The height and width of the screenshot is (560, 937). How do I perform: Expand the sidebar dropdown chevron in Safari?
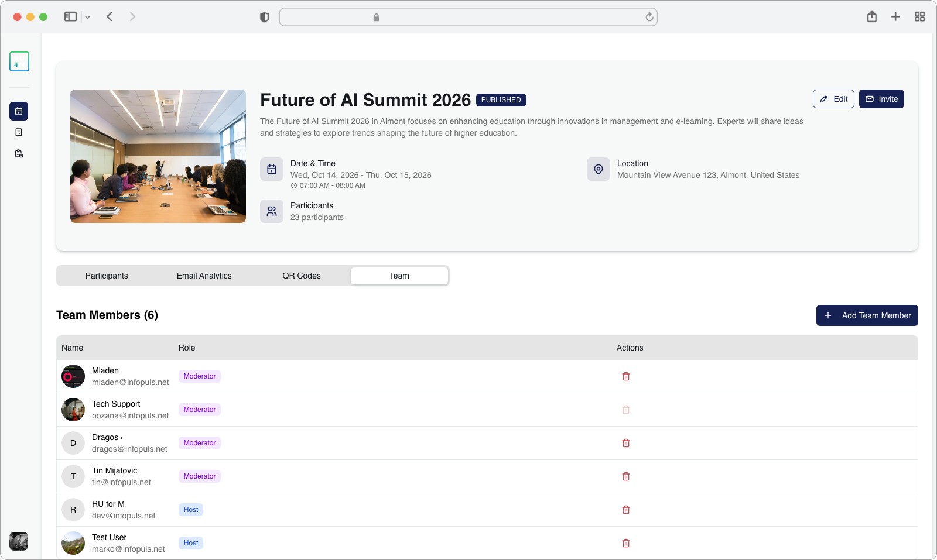(x=88, y=17)
